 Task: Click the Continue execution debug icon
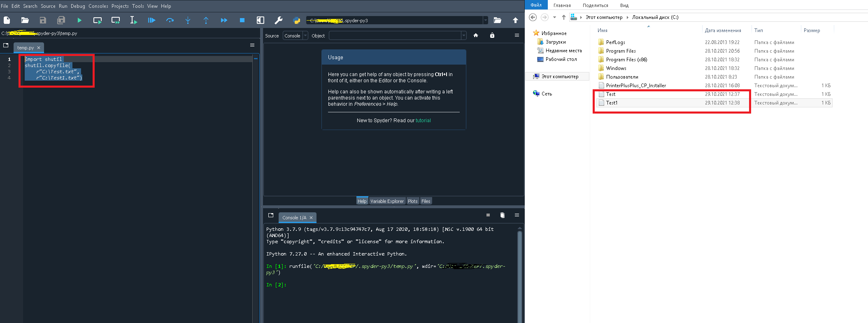tap(224, 20)
